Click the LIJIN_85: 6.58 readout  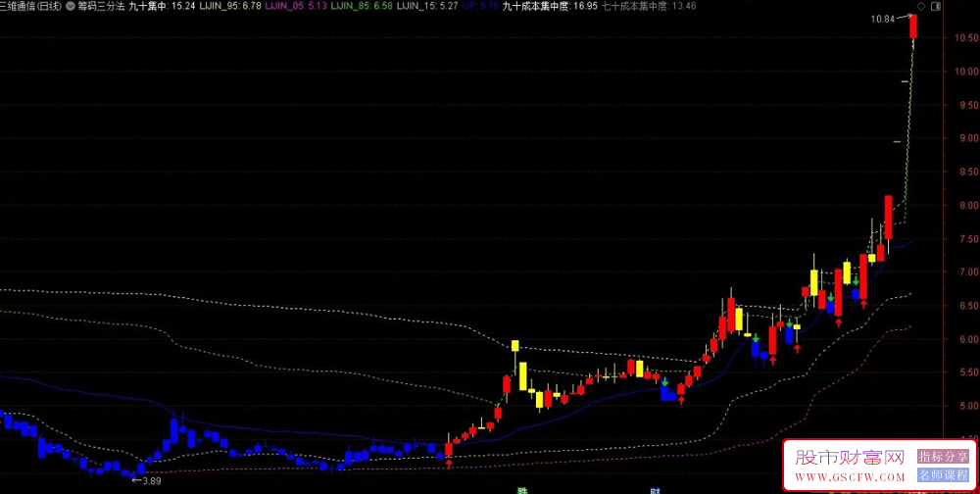362,6
